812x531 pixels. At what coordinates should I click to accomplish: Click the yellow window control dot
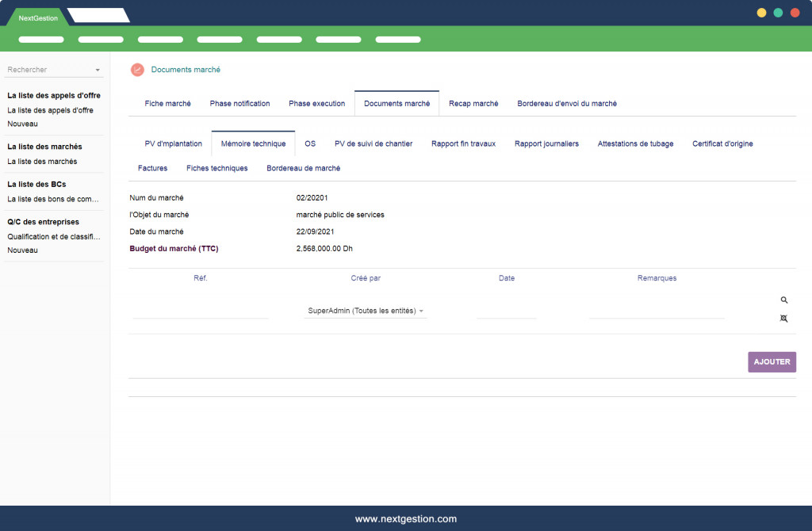coord(761,13)
